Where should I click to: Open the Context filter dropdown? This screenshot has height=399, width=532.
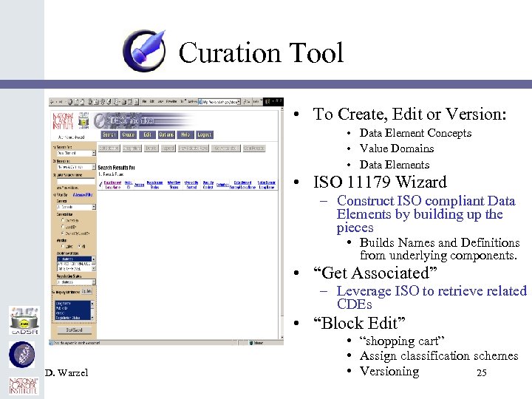coord(76,207)
